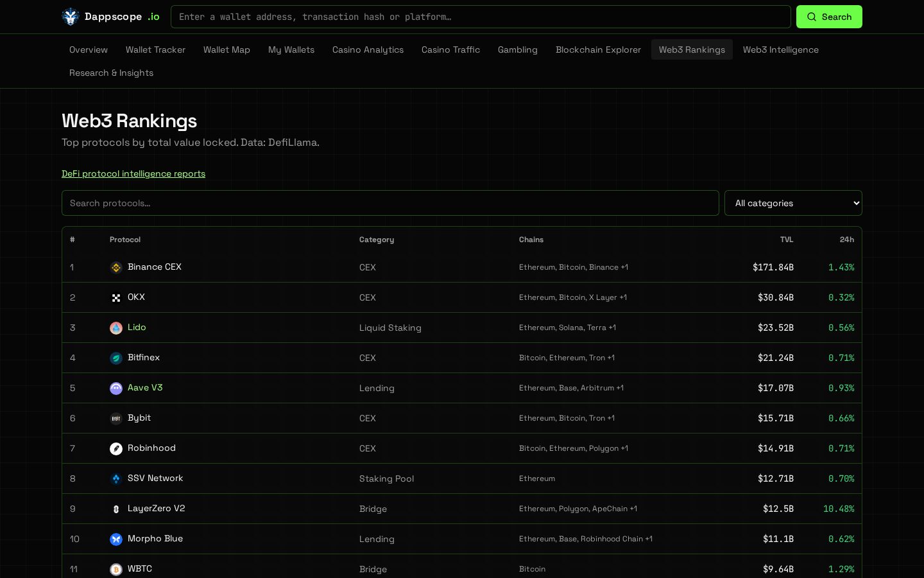This screenshot has height=578, width=924.
Task: Open Casino Traffic tab
Action: coord(450,49)
